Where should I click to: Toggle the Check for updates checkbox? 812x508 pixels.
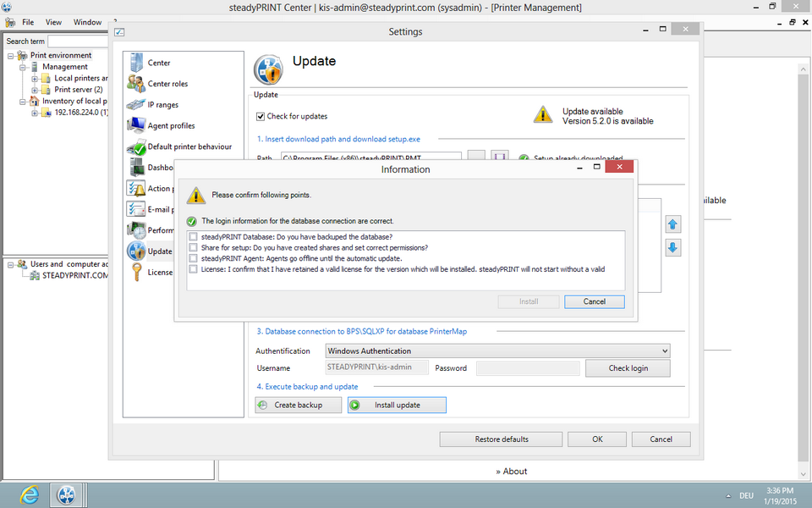tap(261, 116)
